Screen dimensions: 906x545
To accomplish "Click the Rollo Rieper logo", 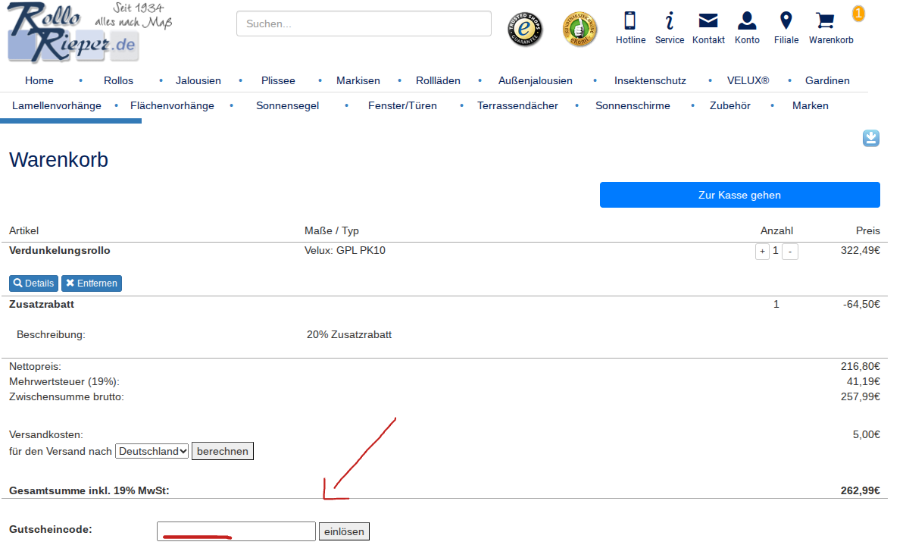I will pyautogui.click(x=75, y=32).
